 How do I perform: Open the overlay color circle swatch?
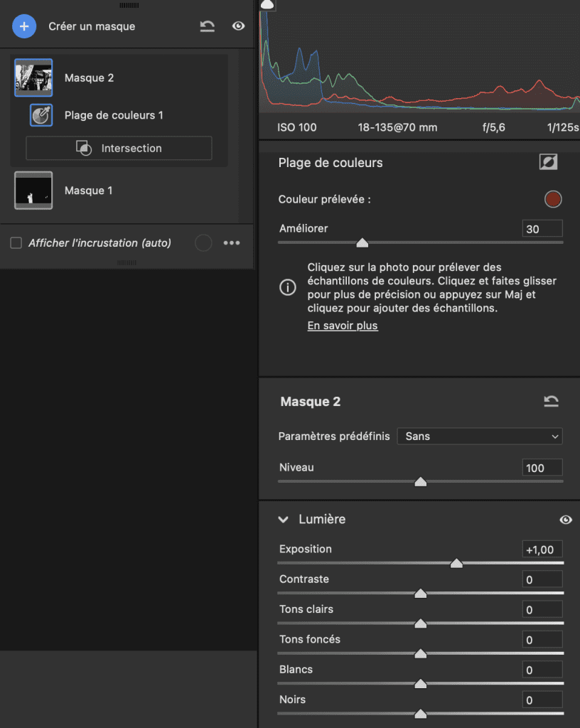pos(203,243)
